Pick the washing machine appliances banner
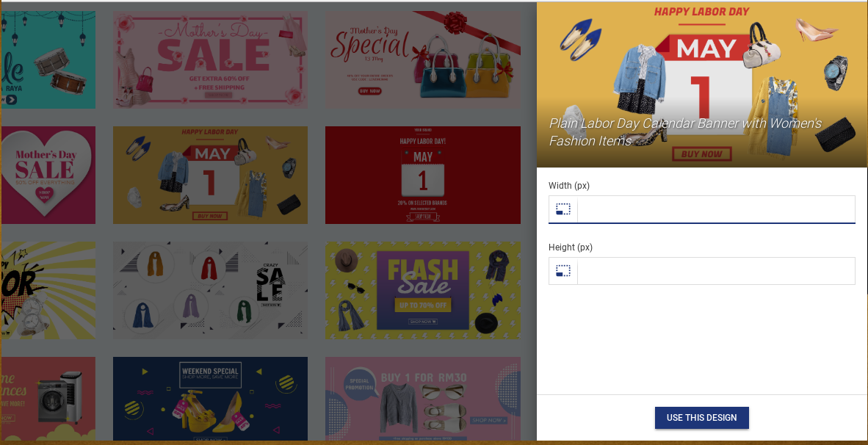The image size is (868, 445). [48, 399]
